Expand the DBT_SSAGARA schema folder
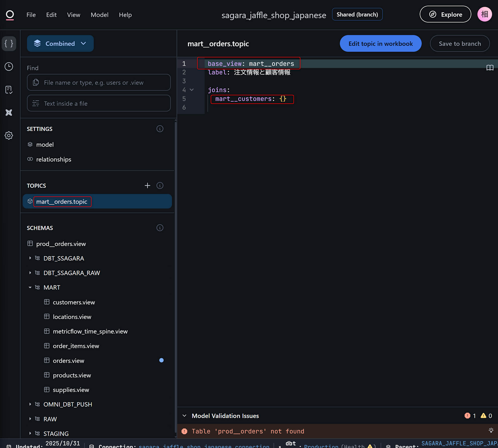Image resolution: width=498 pixels, height=448 pixels. pos(30,258)
